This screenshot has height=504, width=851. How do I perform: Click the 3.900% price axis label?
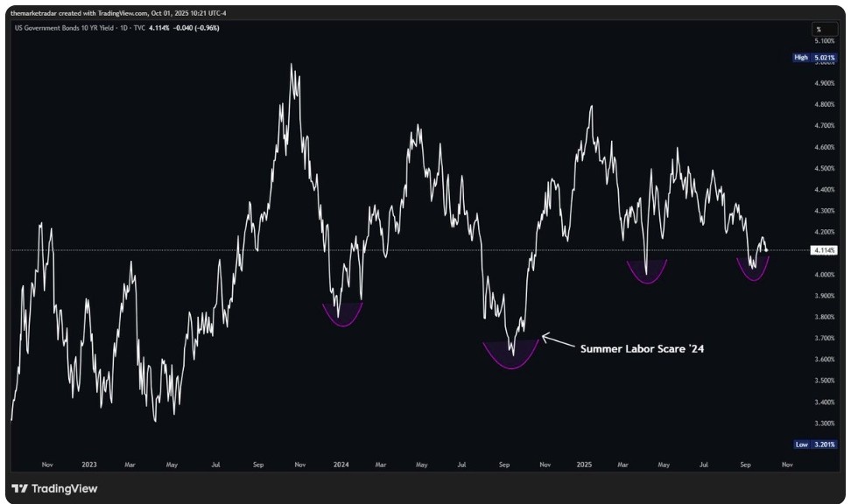pyautogui.click(x=825, y=296)
